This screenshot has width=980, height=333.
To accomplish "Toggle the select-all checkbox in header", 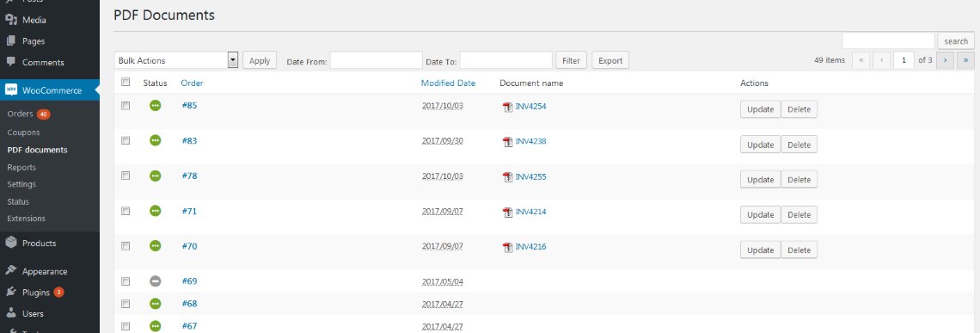I will 126,82.
